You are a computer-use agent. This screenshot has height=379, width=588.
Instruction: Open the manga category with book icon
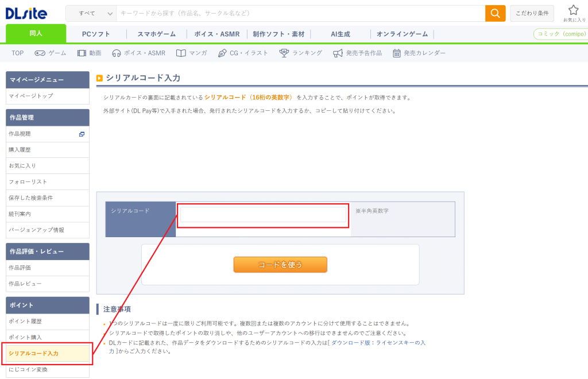191,53
